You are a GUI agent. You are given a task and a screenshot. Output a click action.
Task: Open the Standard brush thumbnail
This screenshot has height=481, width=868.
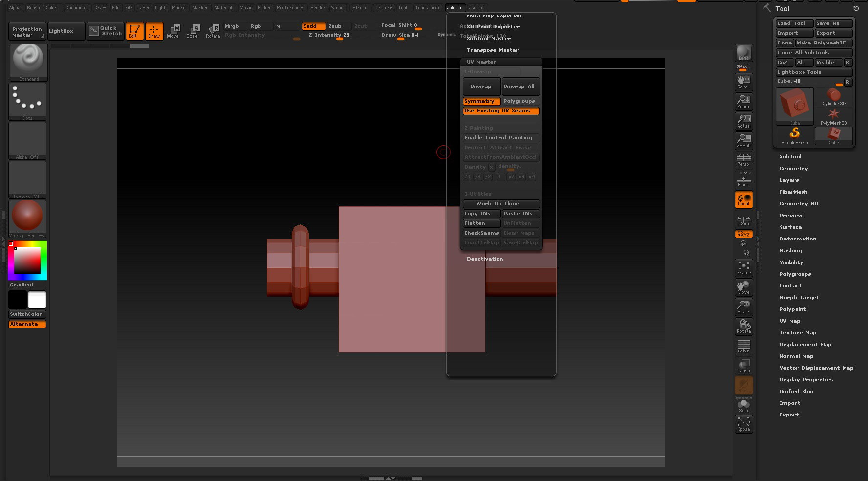click(28, 61)
